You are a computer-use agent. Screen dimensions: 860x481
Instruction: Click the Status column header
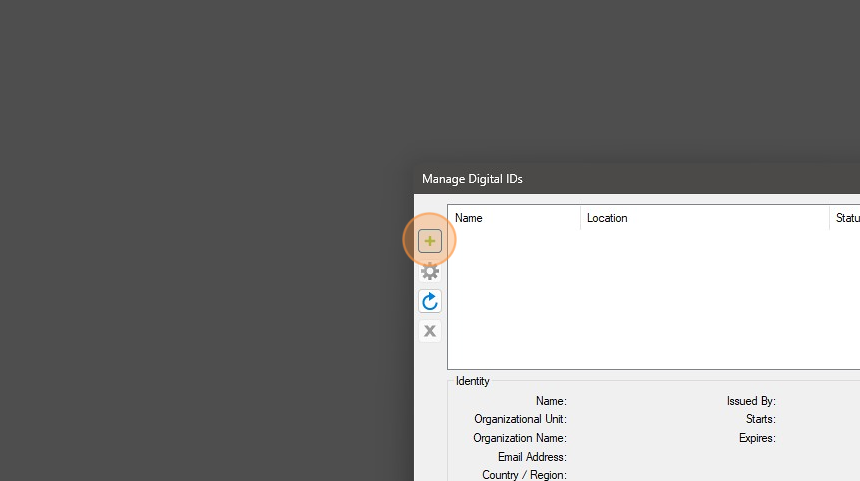(x=847, y=218)
